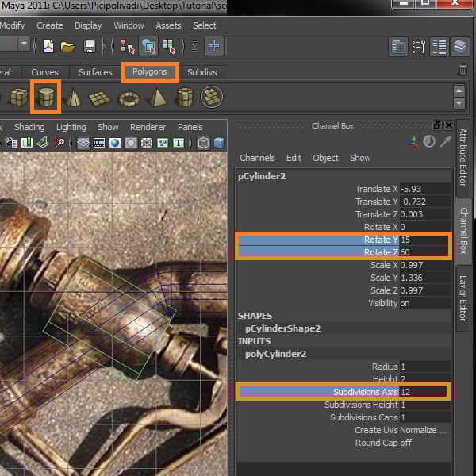Viewport: 476px width, 476px height.
Task: Open the Lighting viewport menu
Action: click(71, 127)
